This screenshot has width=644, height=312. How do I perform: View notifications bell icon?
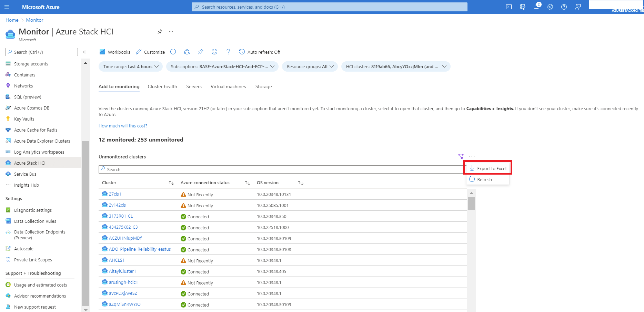536,7
